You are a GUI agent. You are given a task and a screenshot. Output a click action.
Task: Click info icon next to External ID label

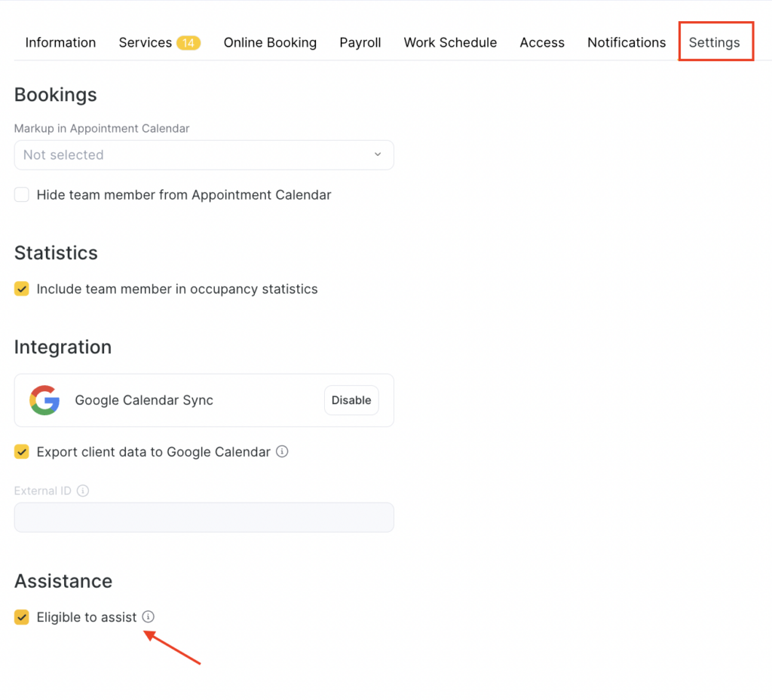(x=83, y=491)
